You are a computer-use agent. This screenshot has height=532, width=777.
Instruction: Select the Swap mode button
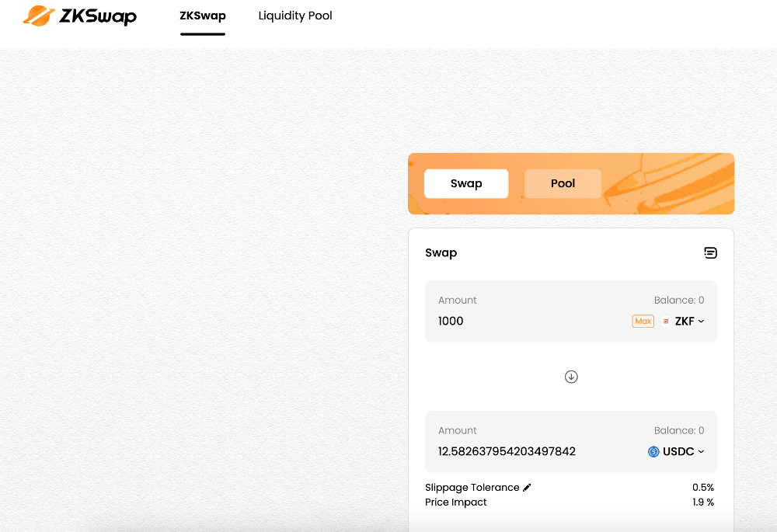click(466, 184)
